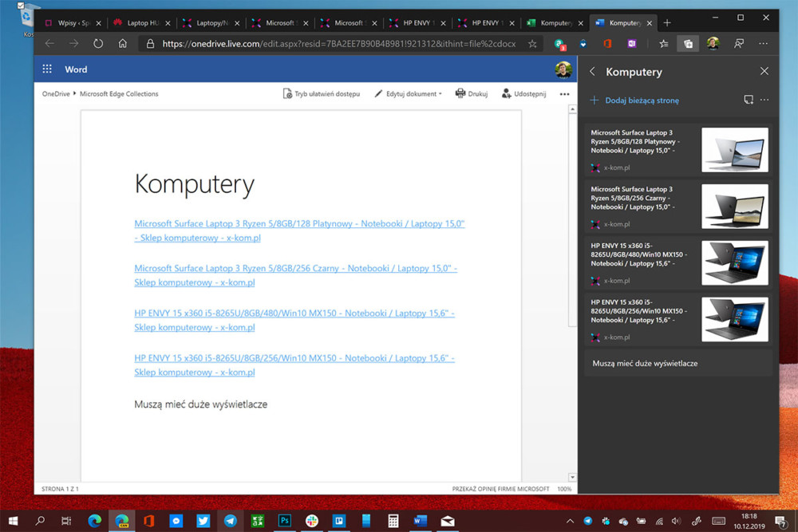Add page to favorites with the star icon
The height and width of the screenshot is (532, 798).
(x=532, y=44)
